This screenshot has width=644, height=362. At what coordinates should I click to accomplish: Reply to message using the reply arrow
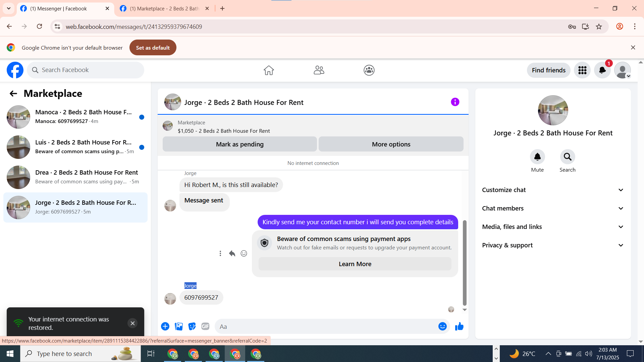[232, 253]
